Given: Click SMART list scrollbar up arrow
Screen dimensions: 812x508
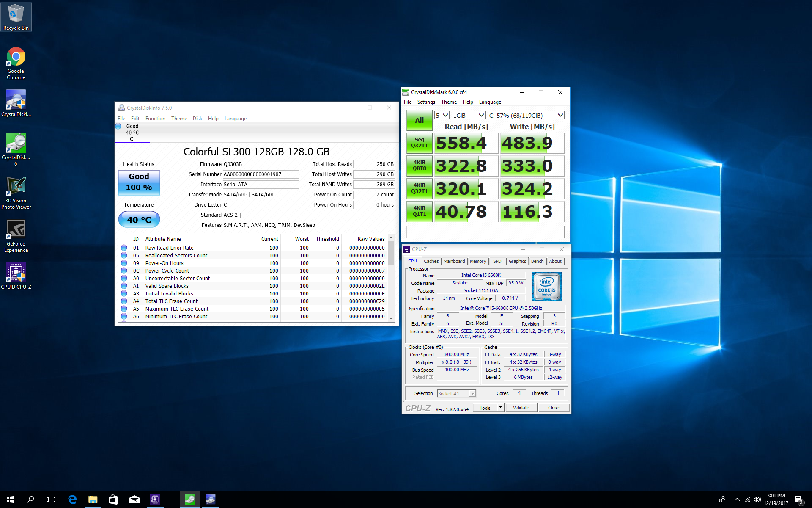Looking at the screenshot, I should tap(391, 237).
